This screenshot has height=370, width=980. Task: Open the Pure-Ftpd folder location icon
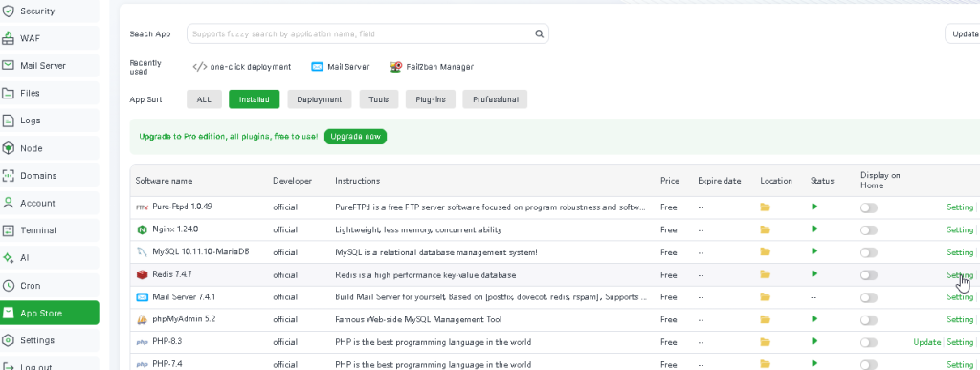point(765,207)
